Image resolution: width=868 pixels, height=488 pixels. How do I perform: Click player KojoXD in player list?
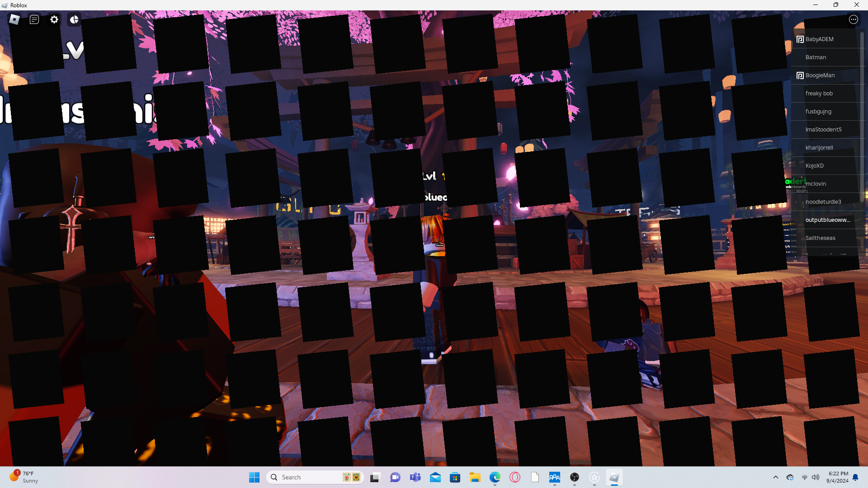point(814,166)
